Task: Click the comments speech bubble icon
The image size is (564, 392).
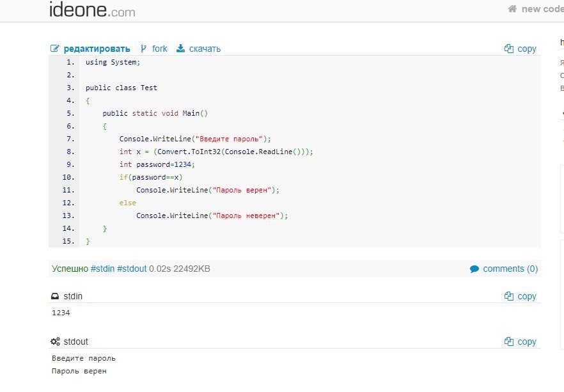Action: click(474, 269)
